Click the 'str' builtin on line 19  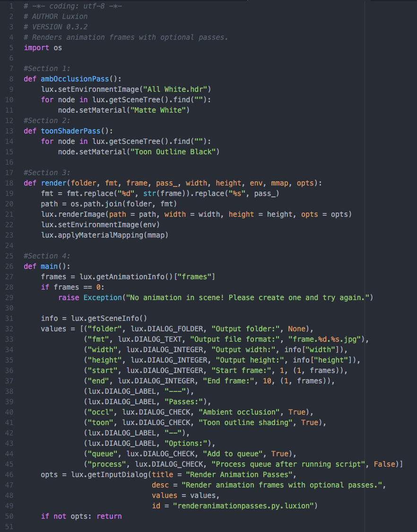pyautogui.click(x=149, y=194)
